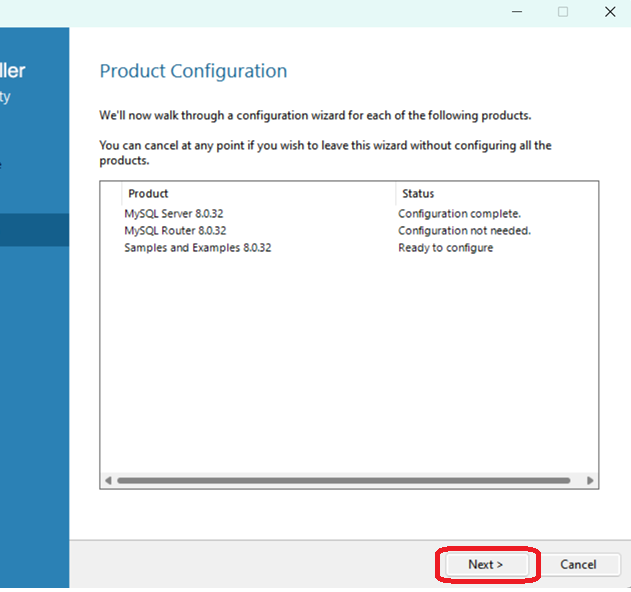Click the 'Ready to configure' status cell
631x592 pixels.
pyautogui.click(x=445, y=248)
